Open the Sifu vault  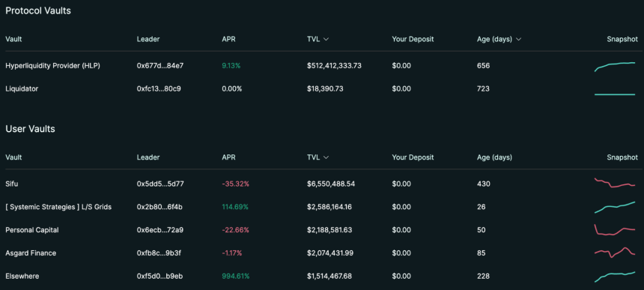[x=11, y=184]
